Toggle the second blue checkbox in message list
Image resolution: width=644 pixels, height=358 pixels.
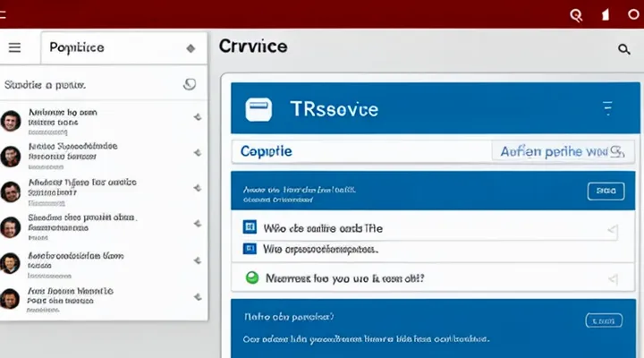tap(250, 250)
